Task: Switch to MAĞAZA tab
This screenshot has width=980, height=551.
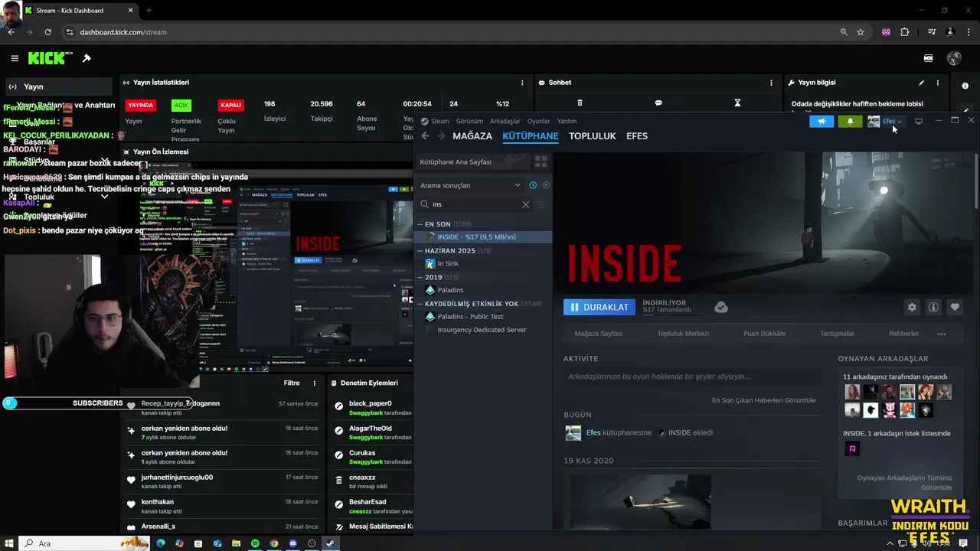Action: 472,136
